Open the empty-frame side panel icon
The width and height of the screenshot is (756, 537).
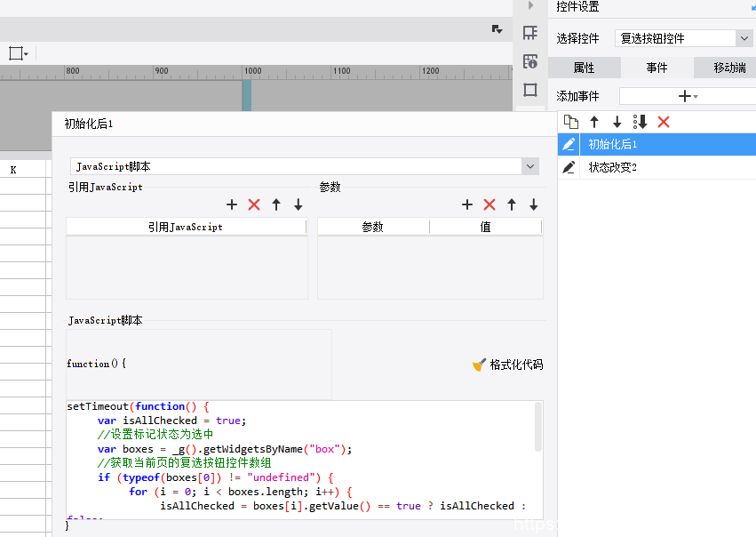(530, 90)
